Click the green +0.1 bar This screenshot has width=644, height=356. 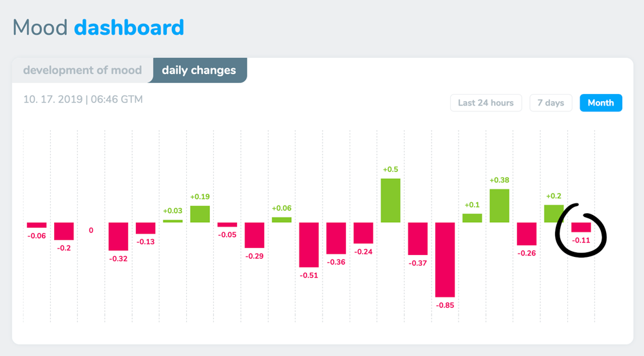click(x=472, y=218)
